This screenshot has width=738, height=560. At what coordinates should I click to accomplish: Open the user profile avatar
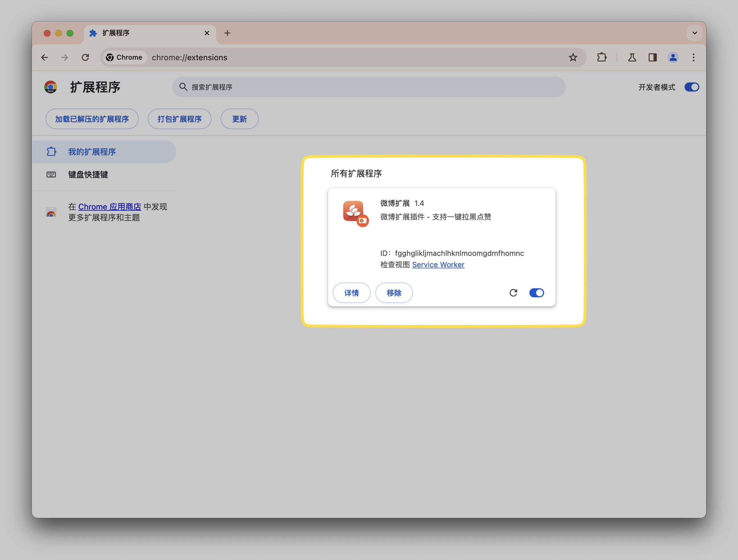[673, 57]
